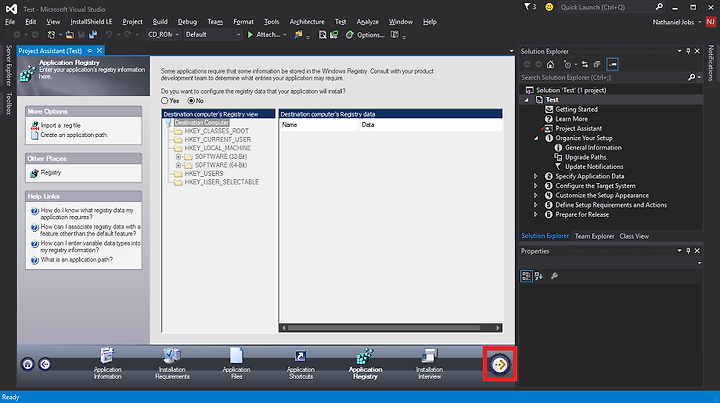This screenshot has width=720, height=403.
Task: Click the sync with active document icon
Action: pyautogui.click(x=585, y=64)
